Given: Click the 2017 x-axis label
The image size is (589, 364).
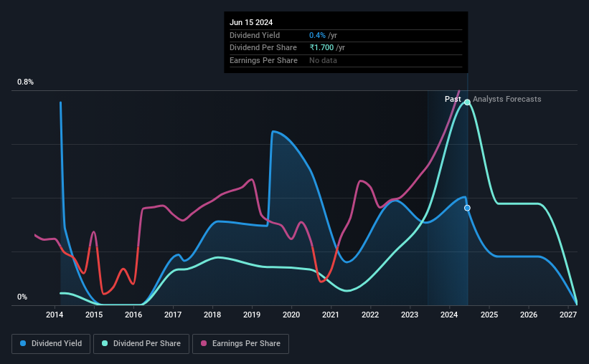Looking at the screenshot, I should (173, 315).
